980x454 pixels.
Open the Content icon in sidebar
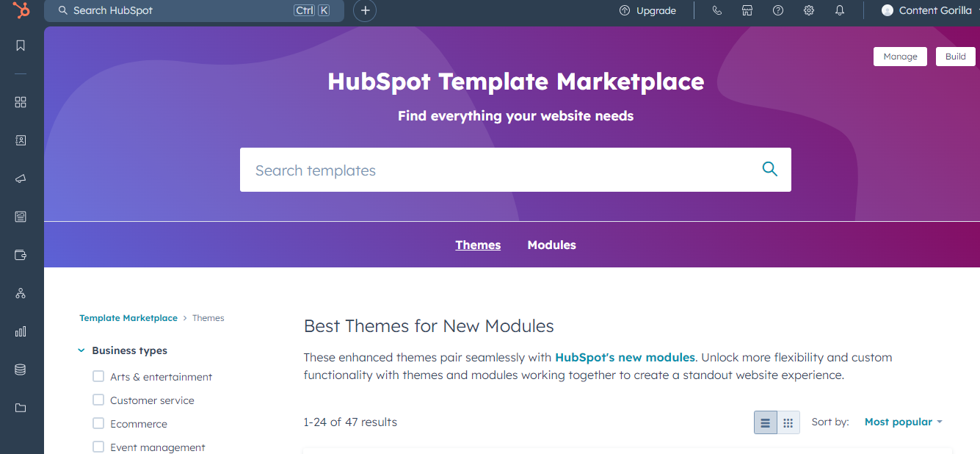coord(21,217)
